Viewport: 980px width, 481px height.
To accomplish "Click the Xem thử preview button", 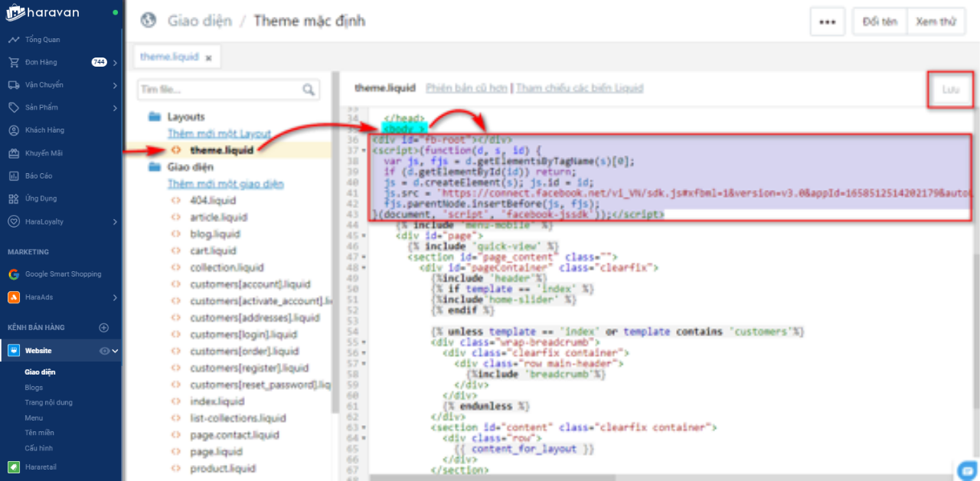I will tap(935, 21).
